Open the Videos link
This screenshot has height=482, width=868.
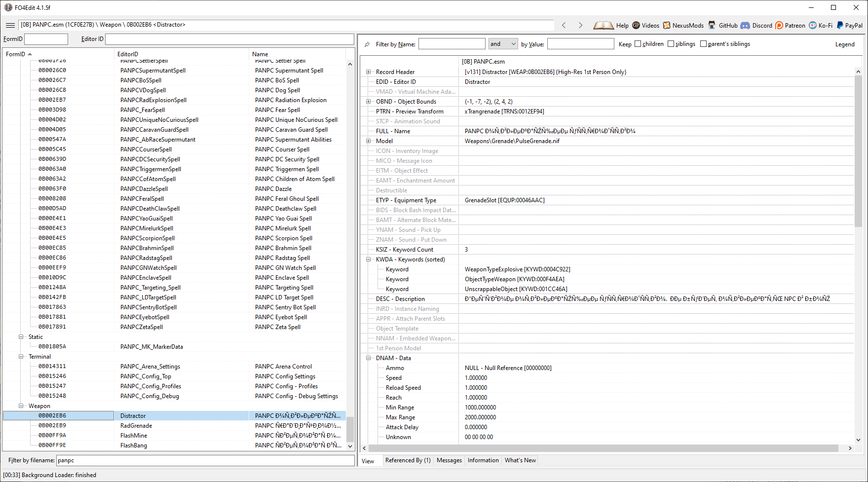pyautogui.click(x=645, y=25)
